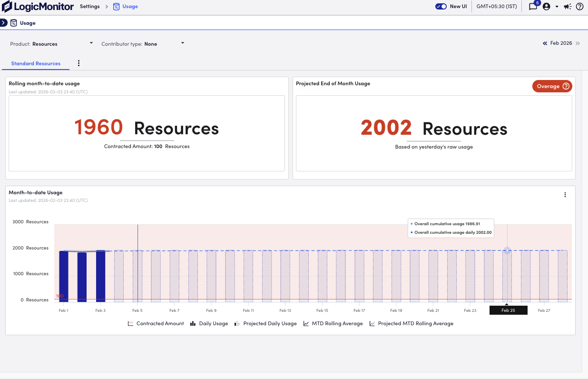
Task: Toggle Daily Usage in the chart legend
Action: (209, 323)
